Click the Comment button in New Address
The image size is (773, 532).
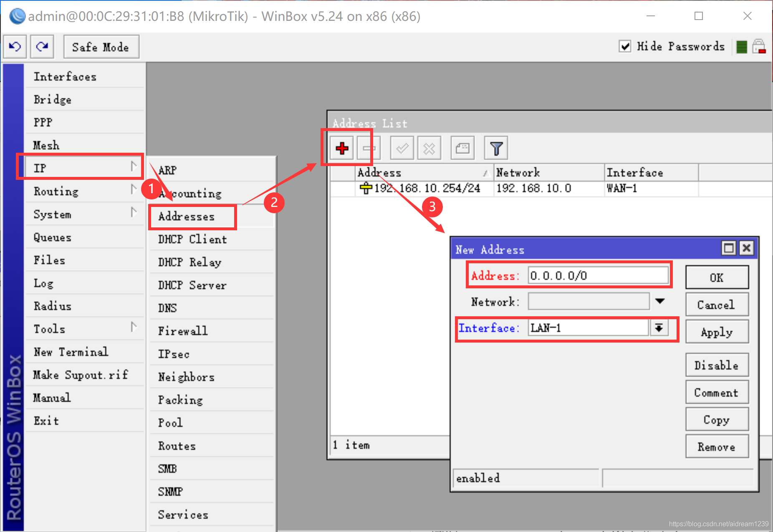pyautogui.click(x=717, y=392)
